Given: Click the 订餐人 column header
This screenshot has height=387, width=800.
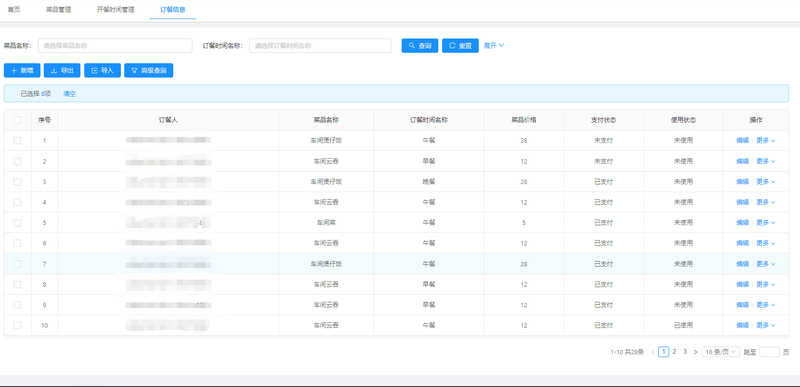Looking at the screenshot, I should click(168, 120).
